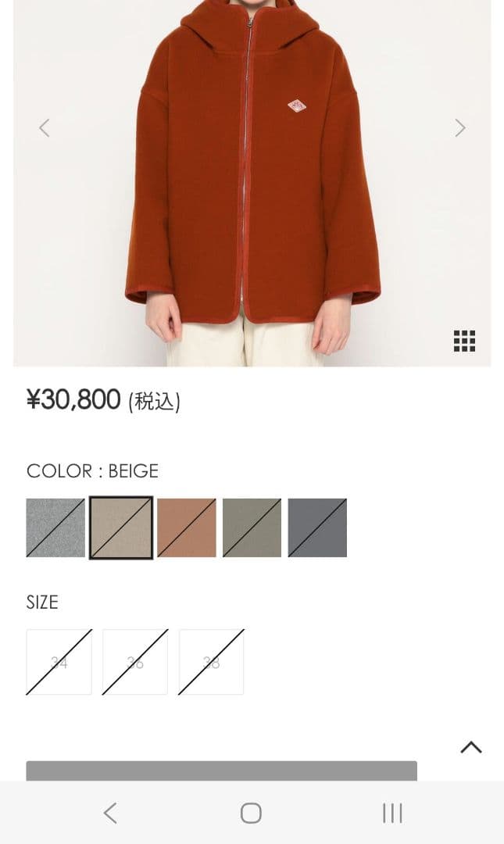Viewport: 504px width, 844px height.
Task: Go back using Android back button
Action: click(110, 813)
